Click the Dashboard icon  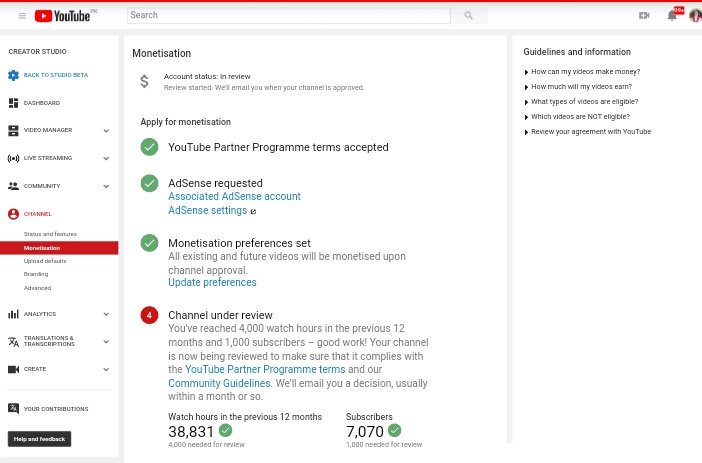13,103
